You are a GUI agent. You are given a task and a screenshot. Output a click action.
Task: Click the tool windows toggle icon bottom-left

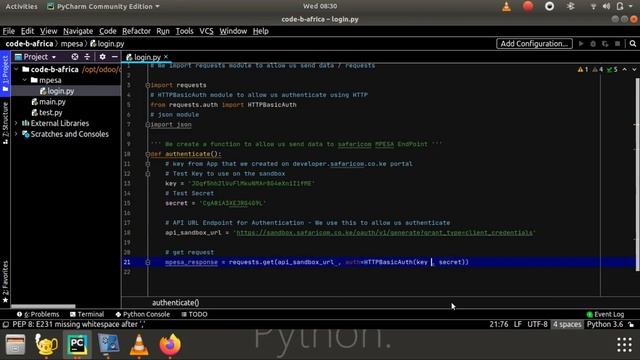(x=6, y=325)
